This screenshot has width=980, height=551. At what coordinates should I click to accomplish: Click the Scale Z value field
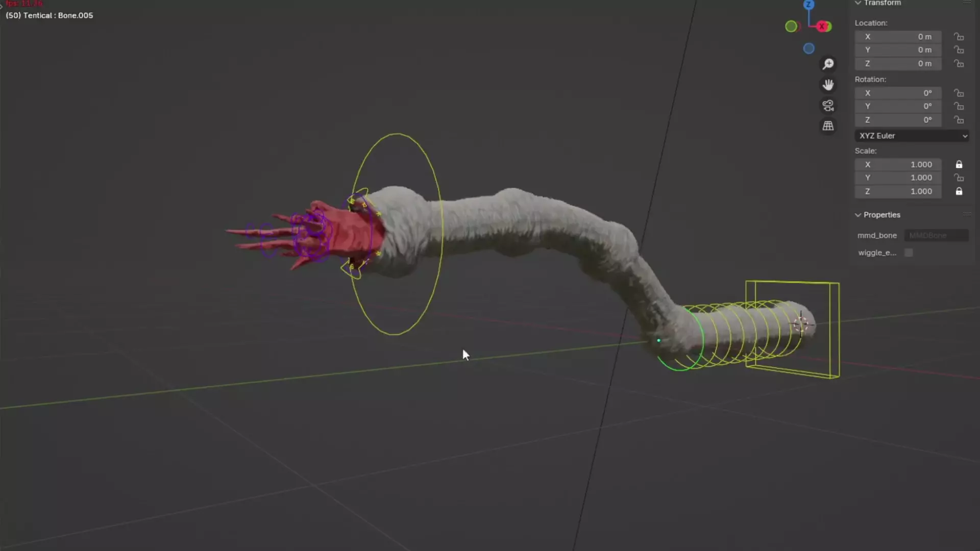(898, 191)
